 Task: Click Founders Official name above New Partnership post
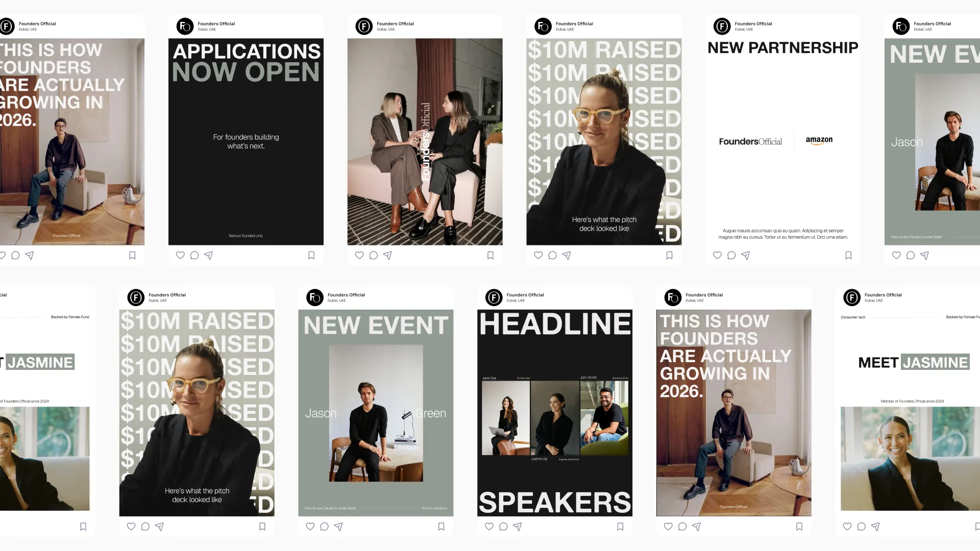(753, 23)
